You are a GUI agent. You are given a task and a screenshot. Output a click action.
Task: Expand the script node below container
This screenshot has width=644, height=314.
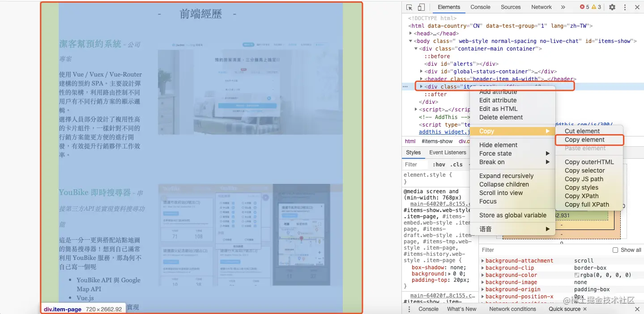[x=416, y=110]
